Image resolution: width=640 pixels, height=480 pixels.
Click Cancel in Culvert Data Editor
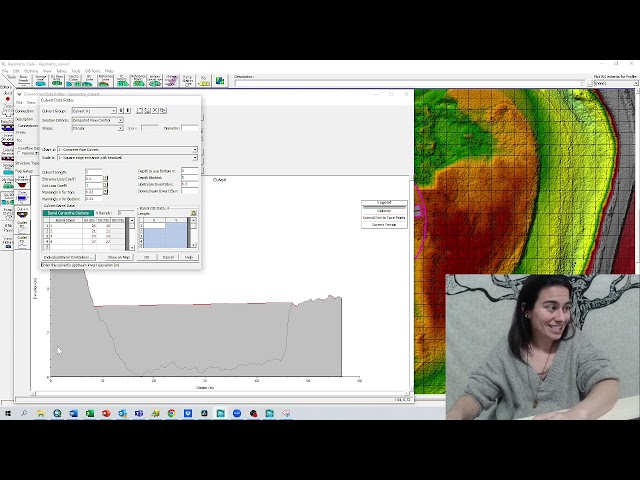click(168, 257)
